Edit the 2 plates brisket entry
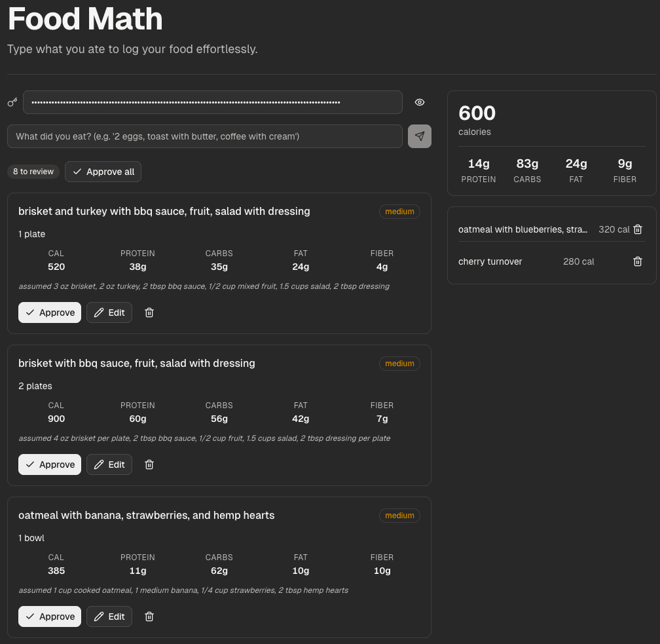The height and width of the screenshot is (644, 660). pos(109,464)
